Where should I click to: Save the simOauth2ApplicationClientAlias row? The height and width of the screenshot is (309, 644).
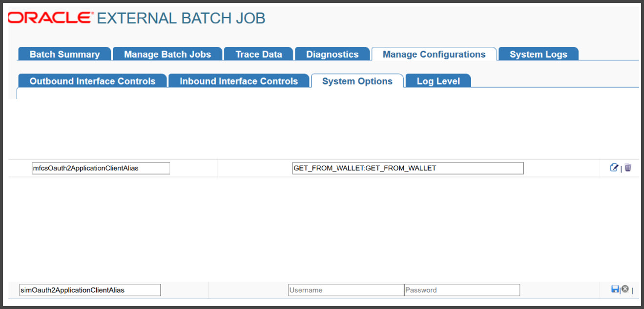pos(615,289)
